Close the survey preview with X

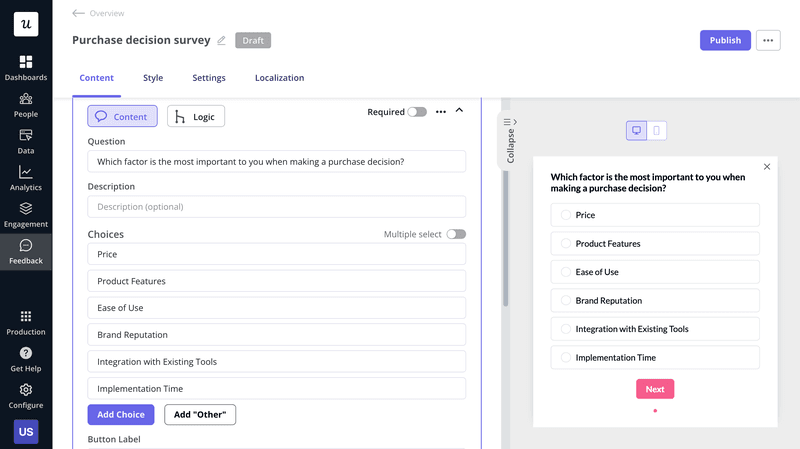767,167
